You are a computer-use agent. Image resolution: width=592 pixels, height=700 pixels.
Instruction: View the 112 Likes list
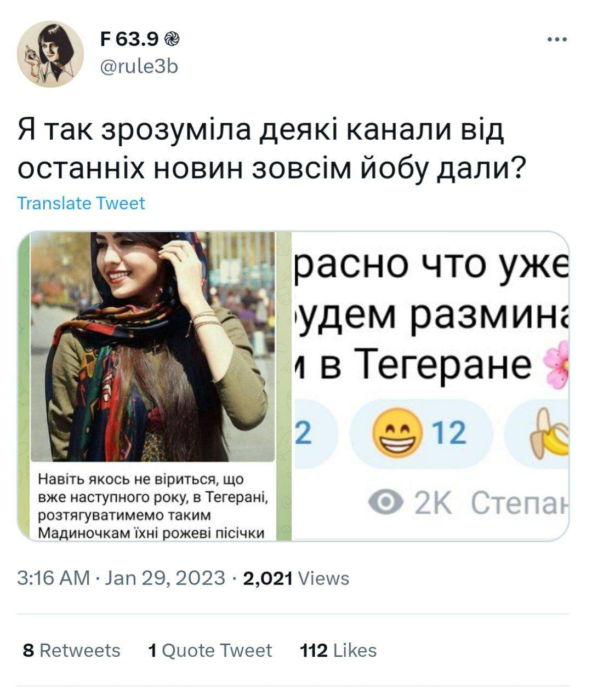pos(338,650)
